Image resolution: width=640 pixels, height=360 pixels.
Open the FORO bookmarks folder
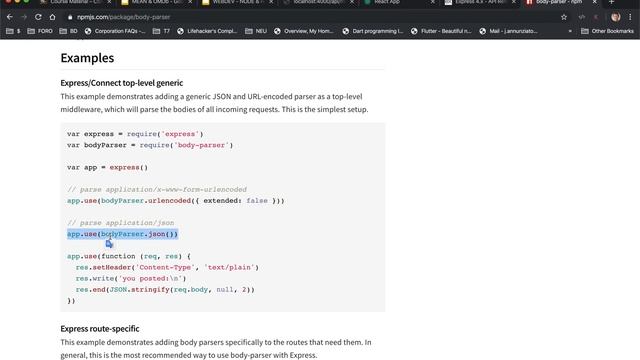click(40, 31)
